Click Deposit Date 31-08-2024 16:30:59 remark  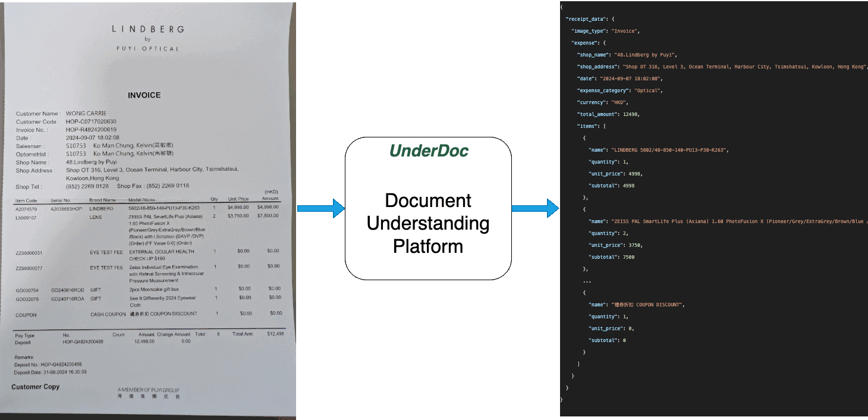tap(50, 372)
